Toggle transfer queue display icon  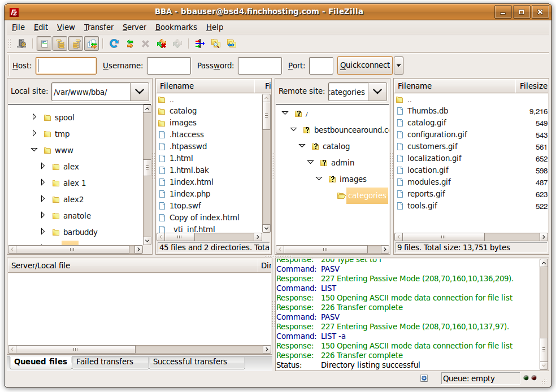click(92, 44)
